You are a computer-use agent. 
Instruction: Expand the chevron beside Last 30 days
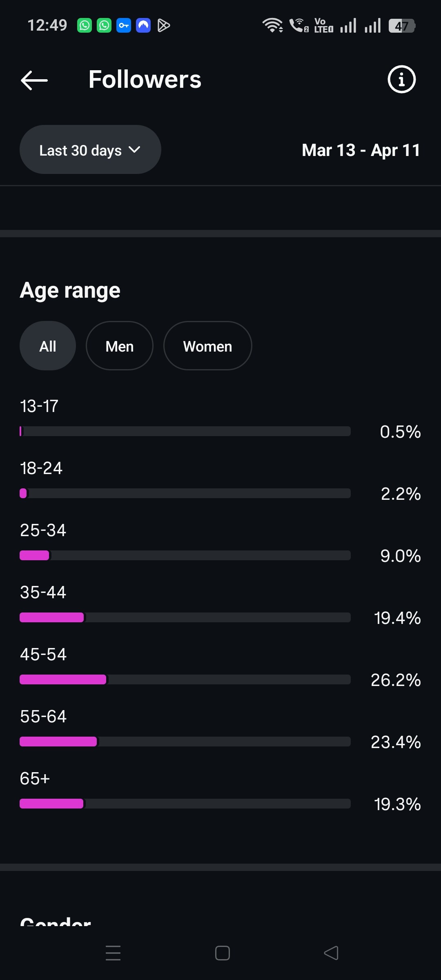[134, 150]
